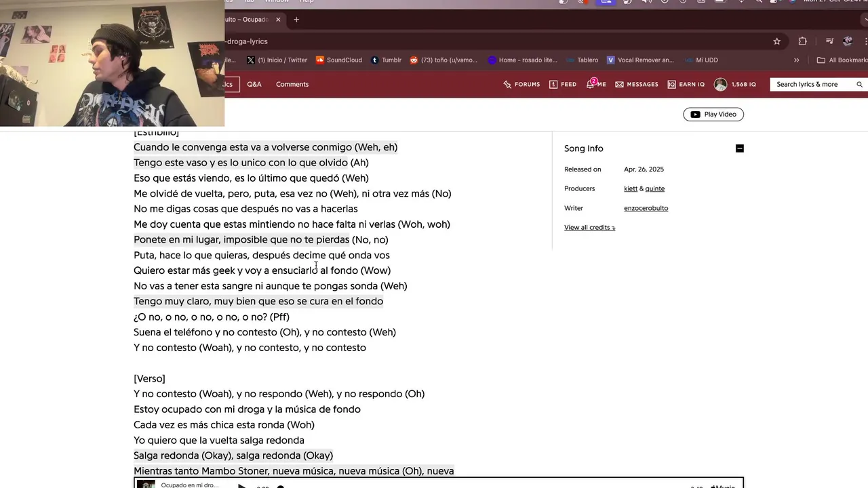Open the toño Reddit bookmark
The width and height of the screenshot is (868, 488).
444,60
